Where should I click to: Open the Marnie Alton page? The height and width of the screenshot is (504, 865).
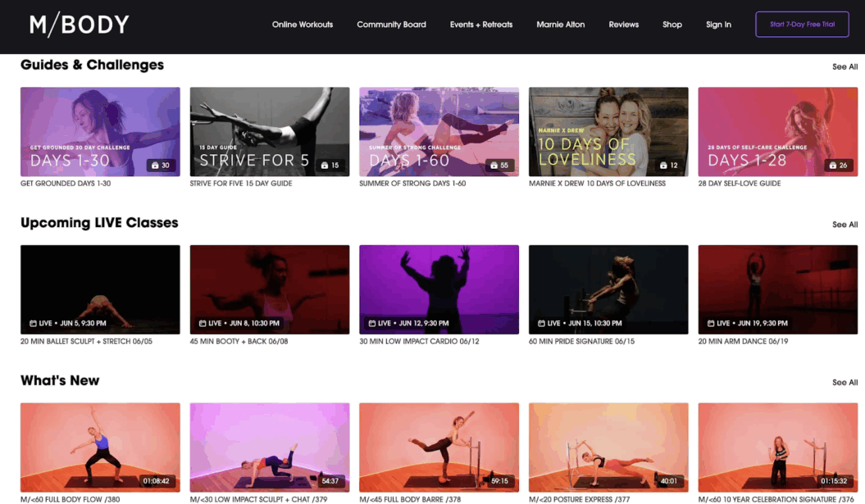coord(561,25)
